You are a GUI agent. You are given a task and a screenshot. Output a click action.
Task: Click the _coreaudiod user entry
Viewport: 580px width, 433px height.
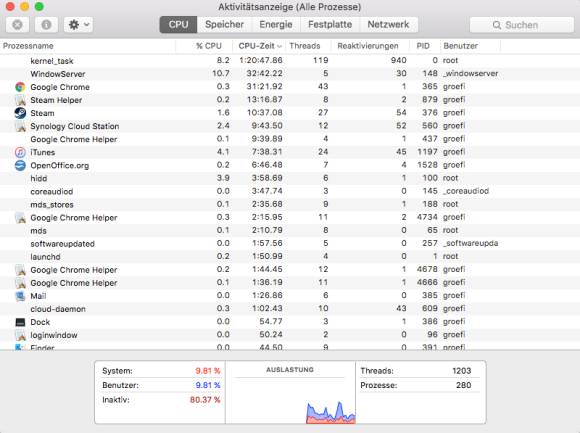tap(466, 191)
